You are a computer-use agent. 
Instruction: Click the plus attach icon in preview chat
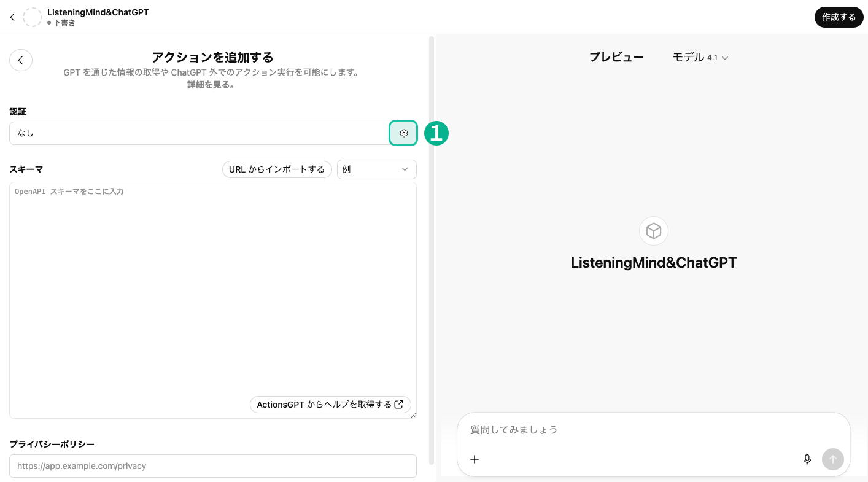coord(475,459)
